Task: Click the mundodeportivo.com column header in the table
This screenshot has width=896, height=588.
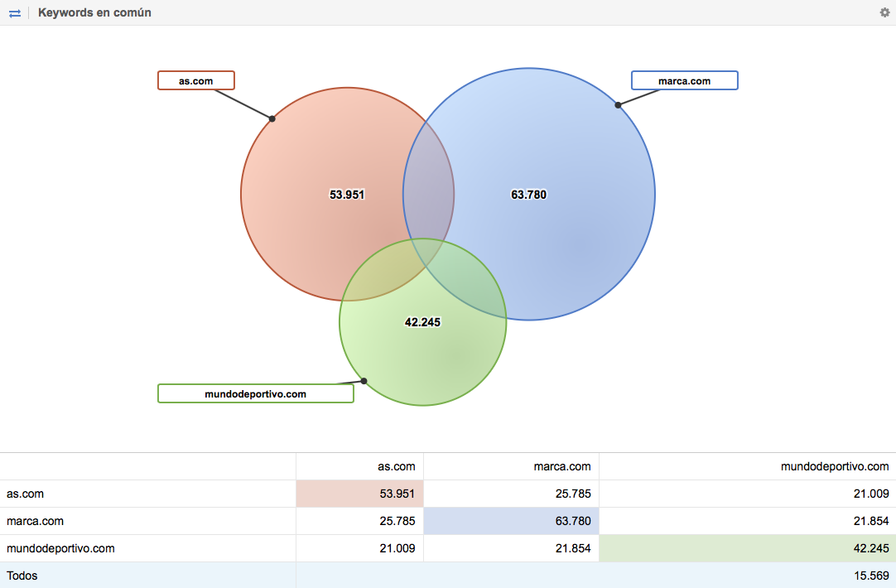Action: pos(835,466)
